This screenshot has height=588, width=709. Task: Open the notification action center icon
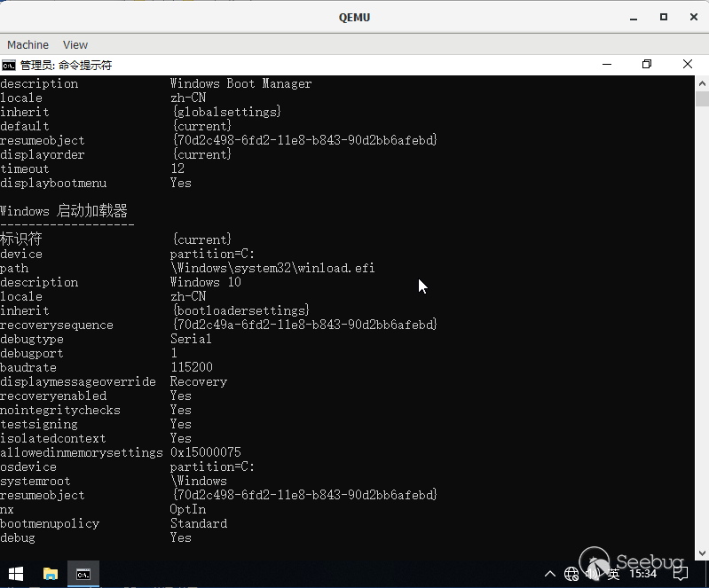[681, 574]
